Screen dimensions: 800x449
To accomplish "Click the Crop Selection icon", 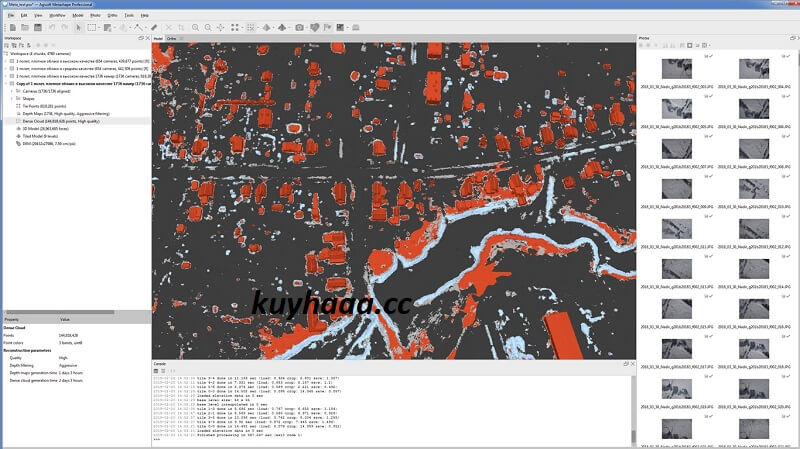I will coord(181,28).
